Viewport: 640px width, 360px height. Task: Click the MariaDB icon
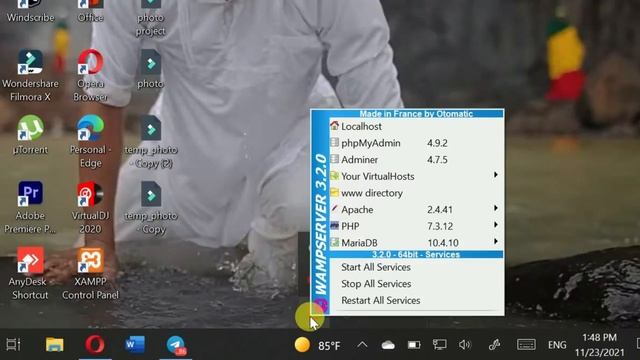point(334,242)
